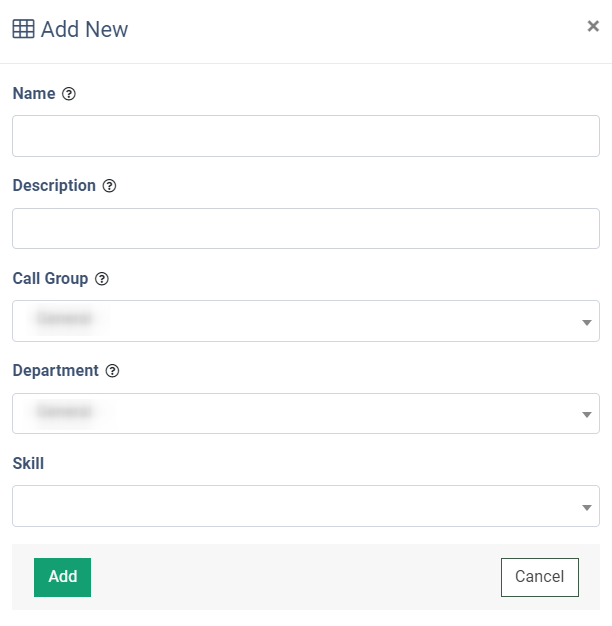Select the Department combo box
The width and height of the screenshot is (612, 626).
click(x=306, y=414)
